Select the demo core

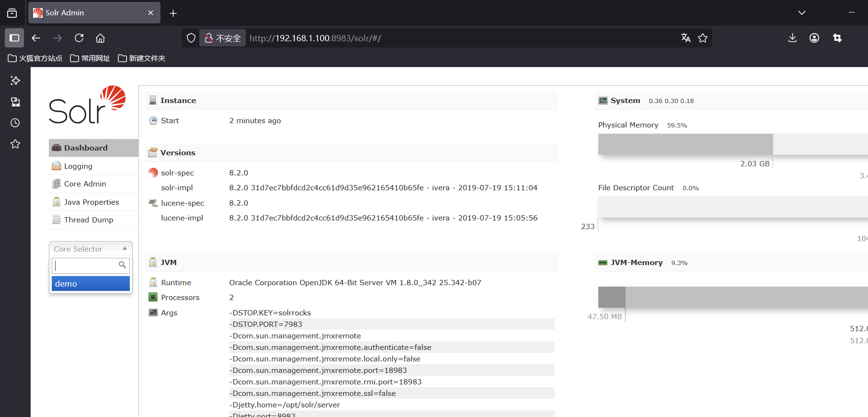point(91,284)
